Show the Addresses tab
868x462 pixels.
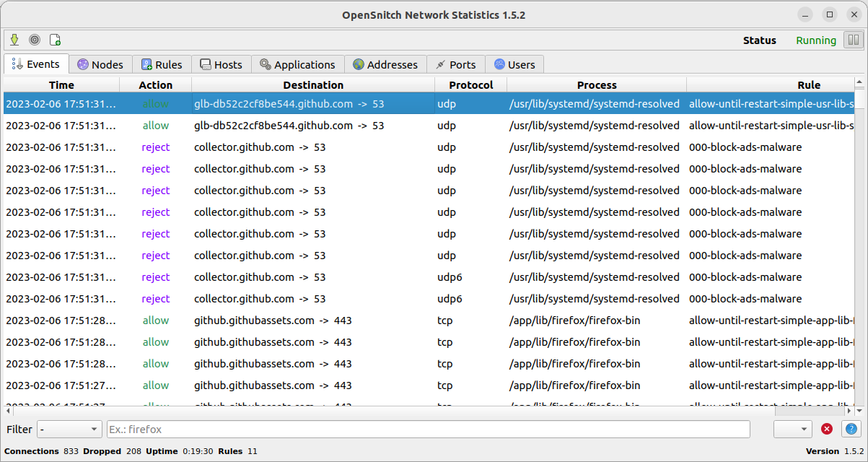click(385, 64)
